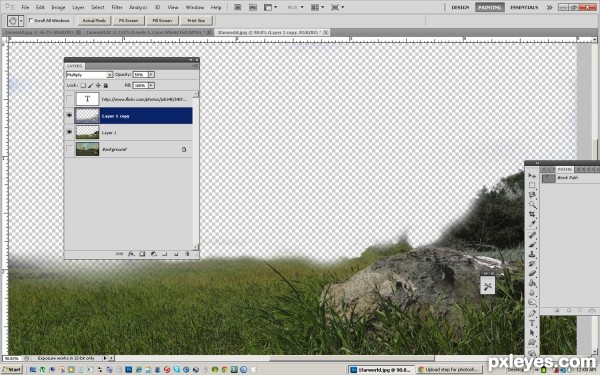Viewport: 600px width, 375px height.
Task: Select the Dodge tool
Action: coord(532,302)
